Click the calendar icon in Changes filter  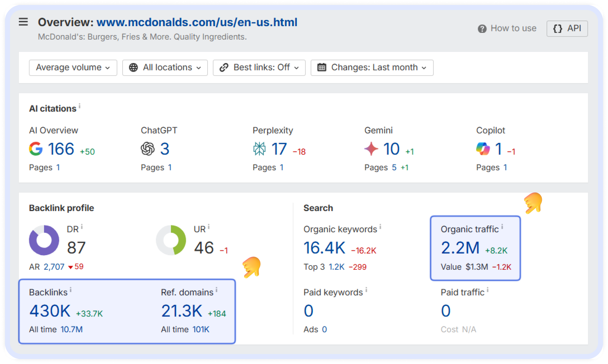pyautogui.click(x=322, y=67)
